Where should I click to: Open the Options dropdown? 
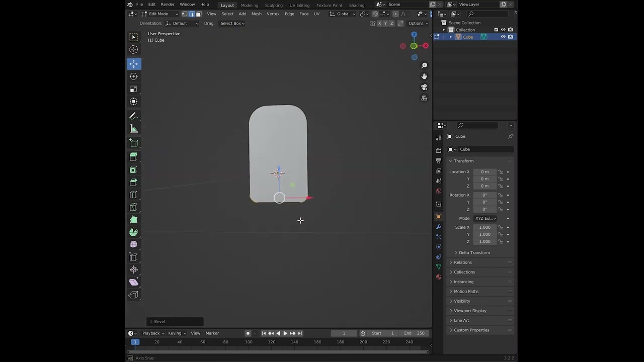click(418, 23)
